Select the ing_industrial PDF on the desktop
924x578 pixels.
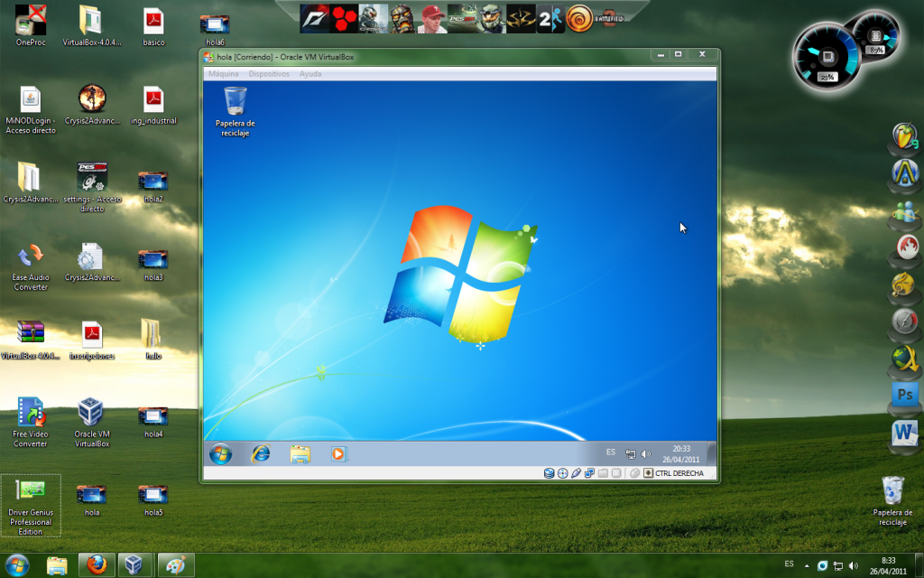click(x=153, y=105)
